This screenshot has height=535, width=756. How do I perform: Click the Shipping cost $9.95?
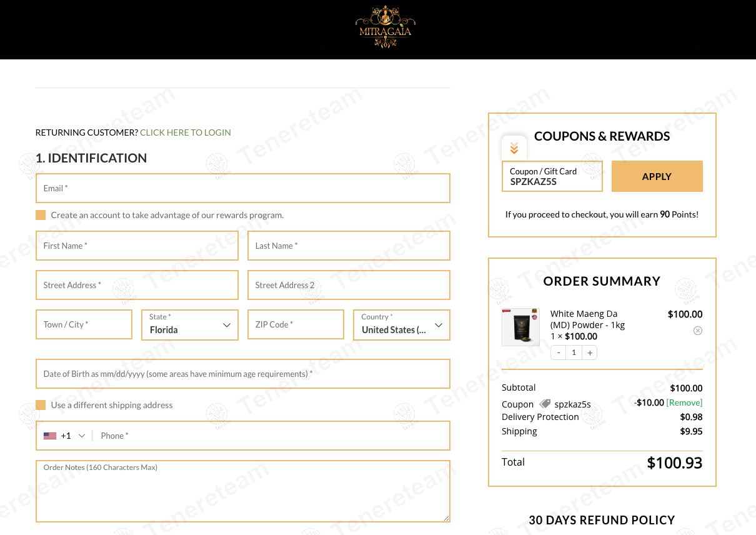(x=691, y=431)
